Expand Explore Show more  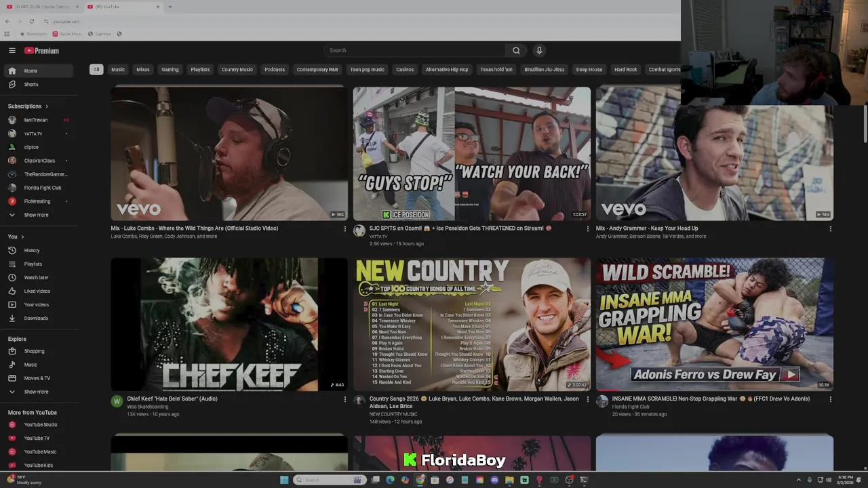tap(40, 392)
